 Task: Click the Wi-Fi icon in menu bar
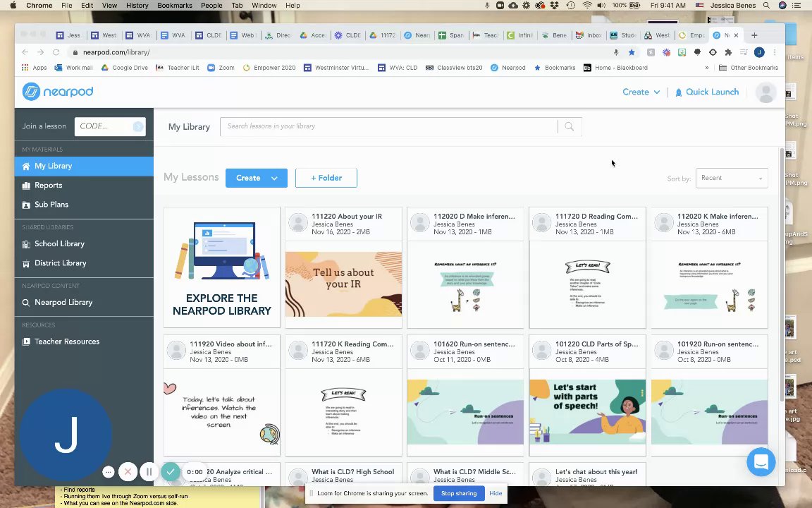tap(586, 5)
